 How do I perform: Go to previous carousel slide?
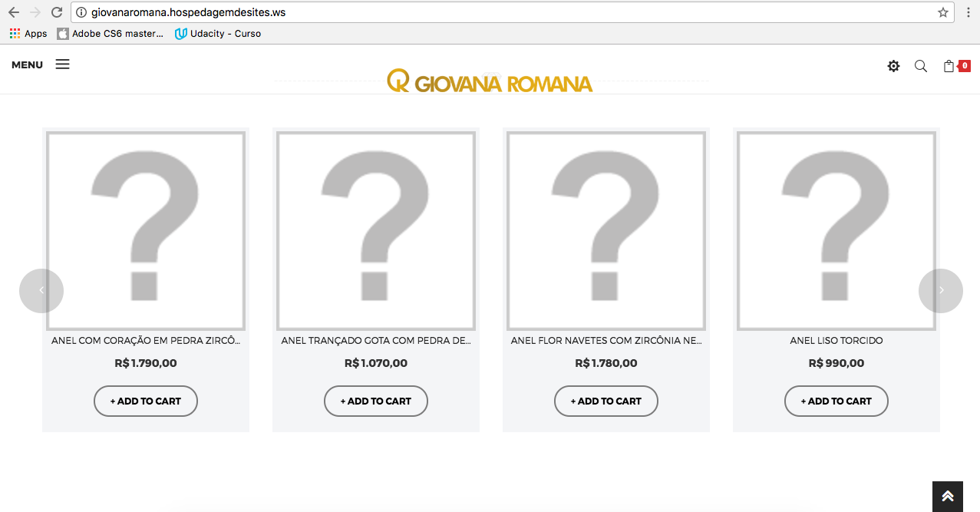pos(41,290)
